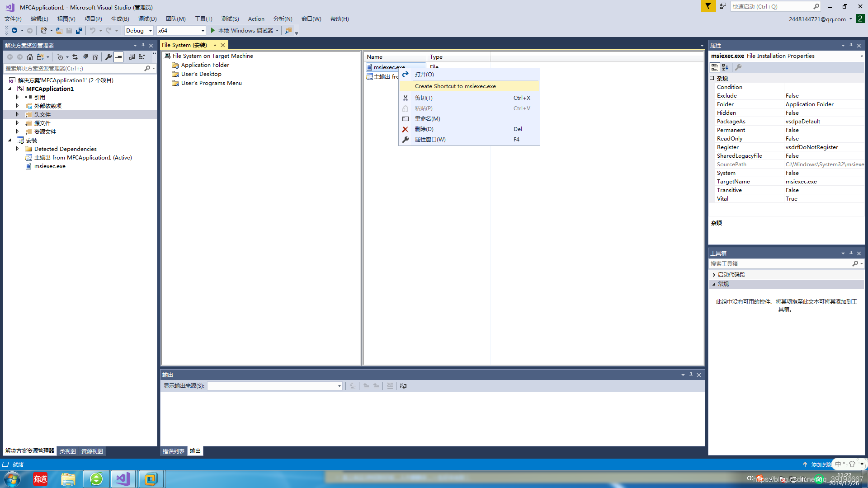Click the Clear All icon in Output panel
Viewport: 868px width, 488px height.
(390, 386)
